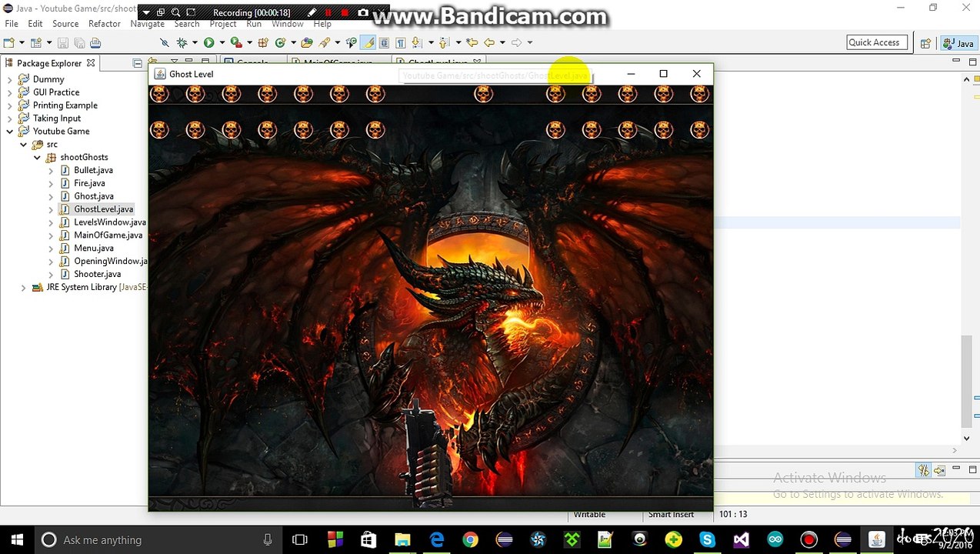Select Fire.java in Package Explorer
980x554 pixels.
coord(89,183)
